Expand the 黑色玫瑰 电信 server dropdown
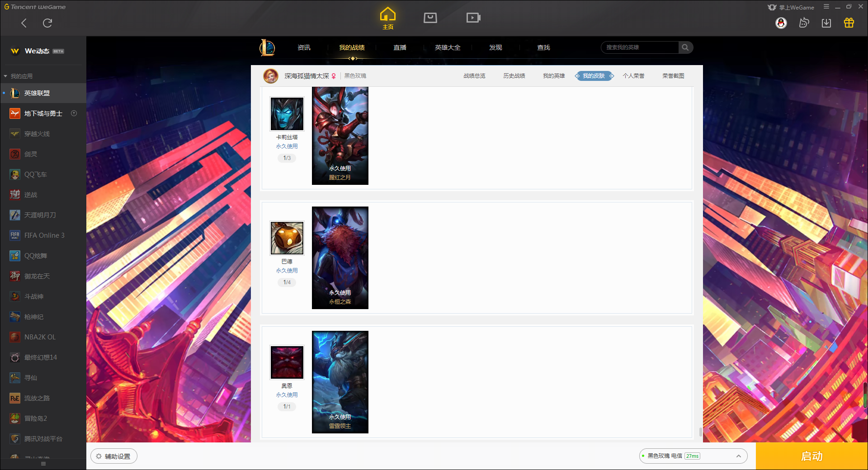This screenshot has height=470, width=868. coord(693,456)
